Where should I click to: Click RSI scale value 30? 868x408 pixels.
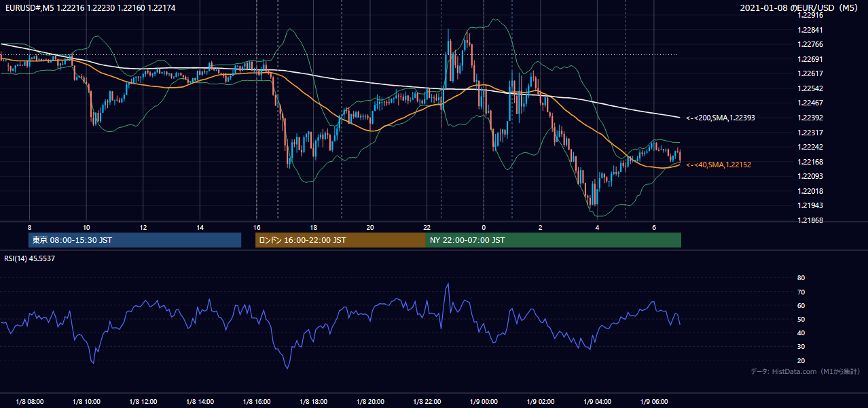[801, 347]
